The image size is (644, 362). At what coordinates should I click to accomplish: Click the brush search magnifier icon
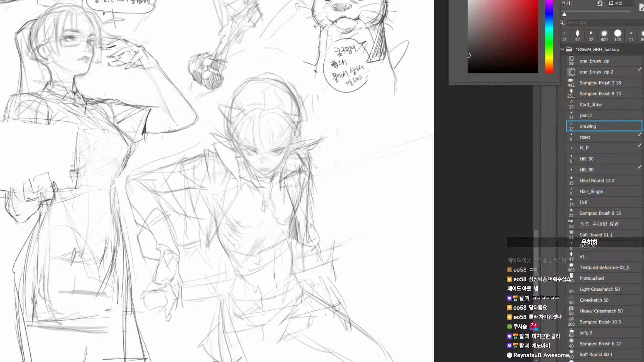click(x=562, y=23)
